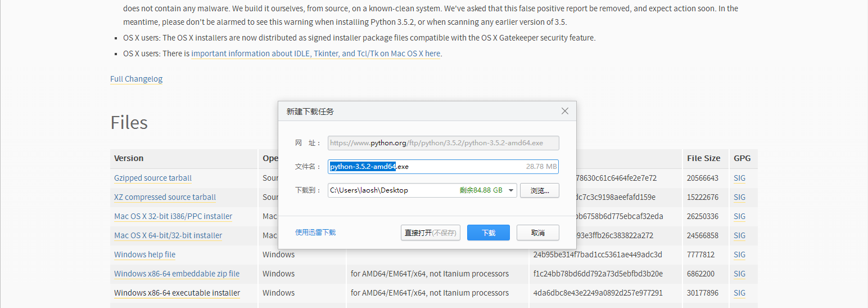Screen dimensions: 868x308
Task: Open the IDLE, Tkinter, Tcl/Tk information link
Action: coord(316,53)
